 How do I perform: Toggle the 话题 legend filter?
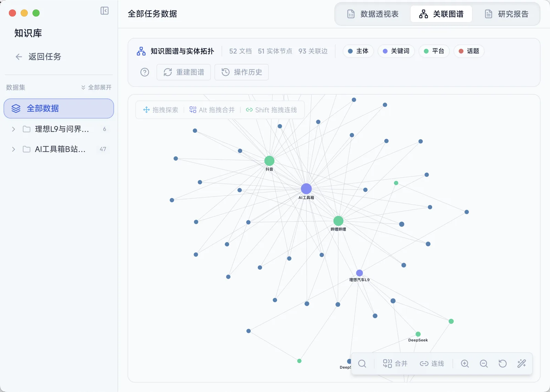coord(469,51)
